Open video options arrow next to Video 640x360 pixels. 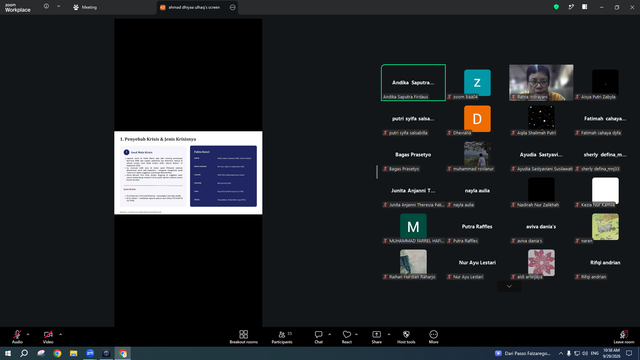pos(60,334)
